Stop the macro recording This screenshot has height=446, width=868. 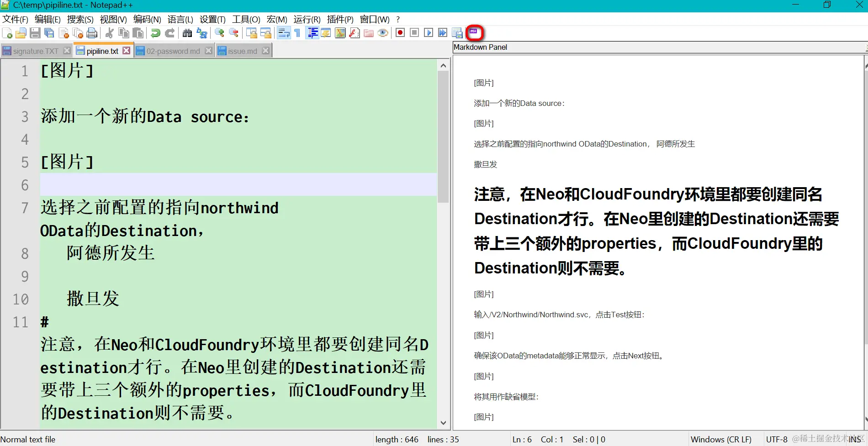[414, 33]
